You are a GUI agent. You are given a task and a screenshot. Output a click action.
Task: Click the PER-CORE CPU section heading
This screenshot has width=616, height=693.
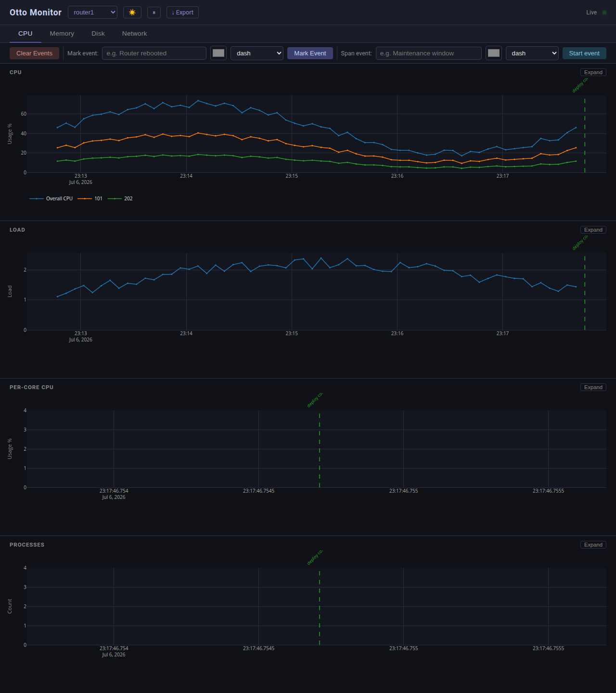pos(31,387)
